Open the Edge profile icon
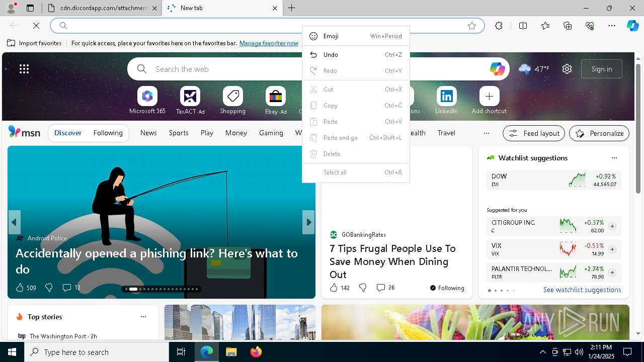 (11, 8)
